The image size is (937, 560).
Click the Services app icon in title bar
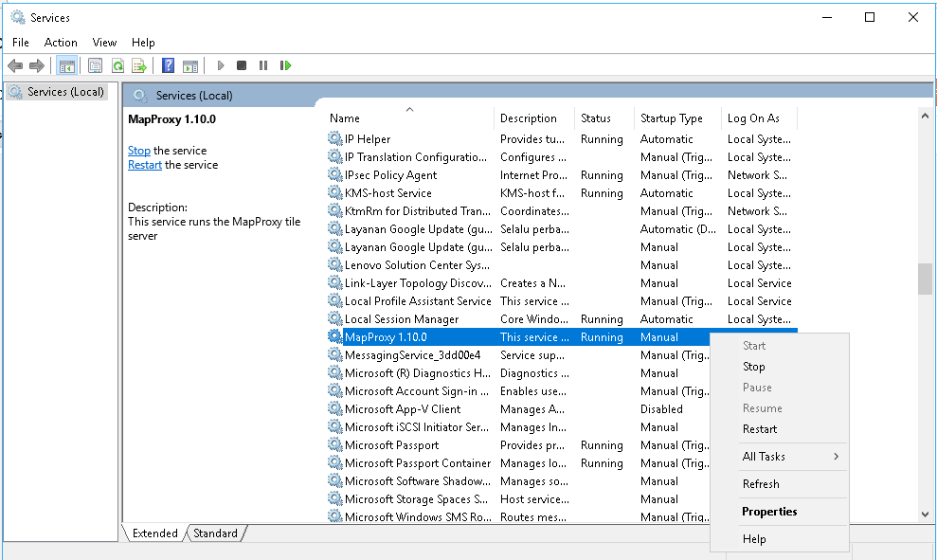tap(18, 17)
